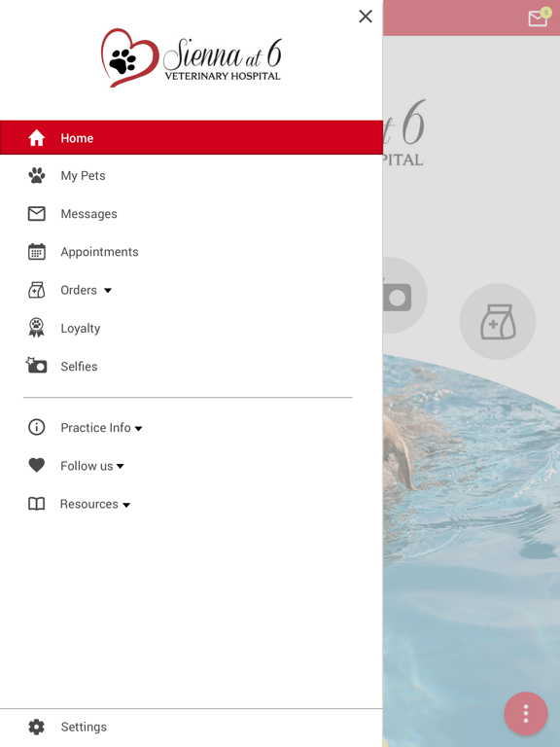Image resolution: width=560 pixels, height=747 pixels.
Task: Select the Loyalty menu entry
Action: click(x=192, y=328)
